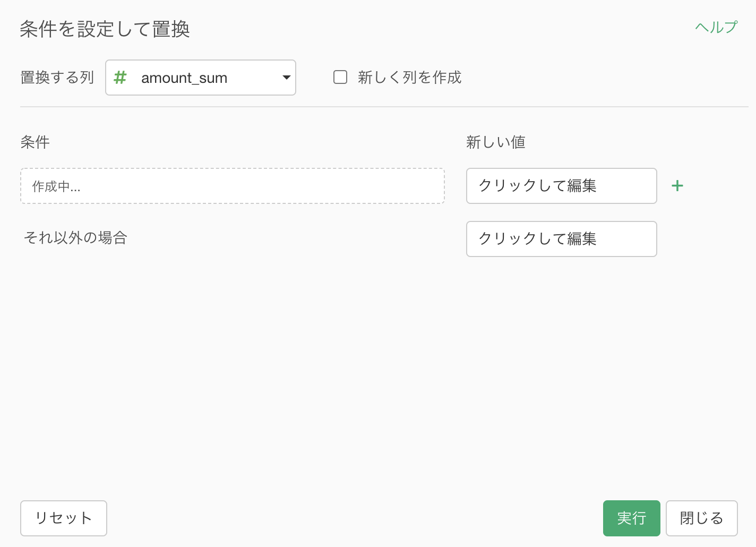Edit the value for それ以外の場合
This screenshot has width=756, height=547.
pos(562,239)
